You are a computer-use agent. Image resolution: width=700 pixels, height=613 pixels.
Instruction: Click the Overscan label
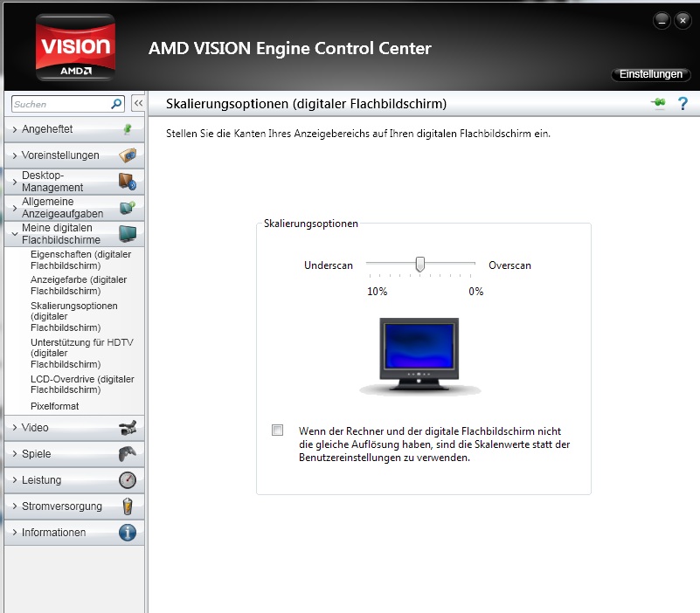point(509,265)
